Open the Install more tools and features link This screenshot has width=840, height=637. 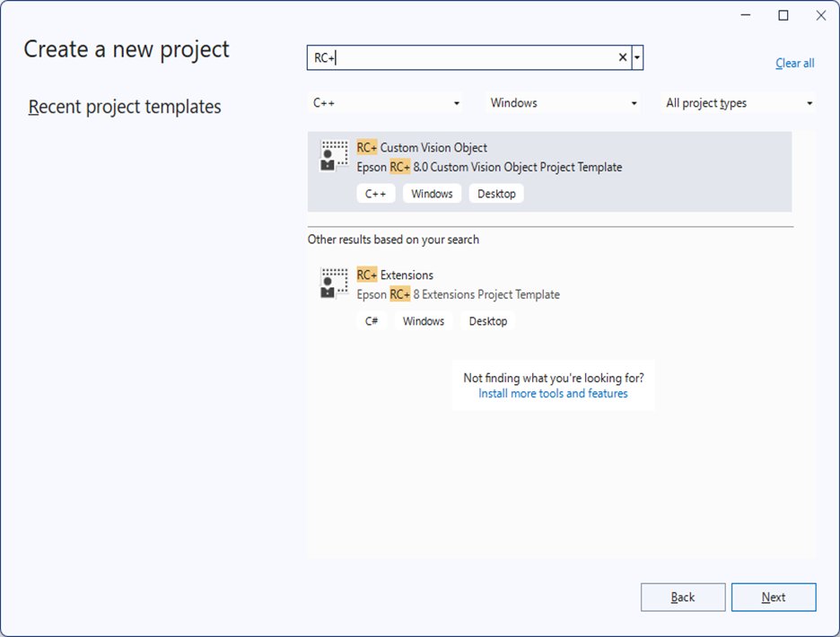553,394
